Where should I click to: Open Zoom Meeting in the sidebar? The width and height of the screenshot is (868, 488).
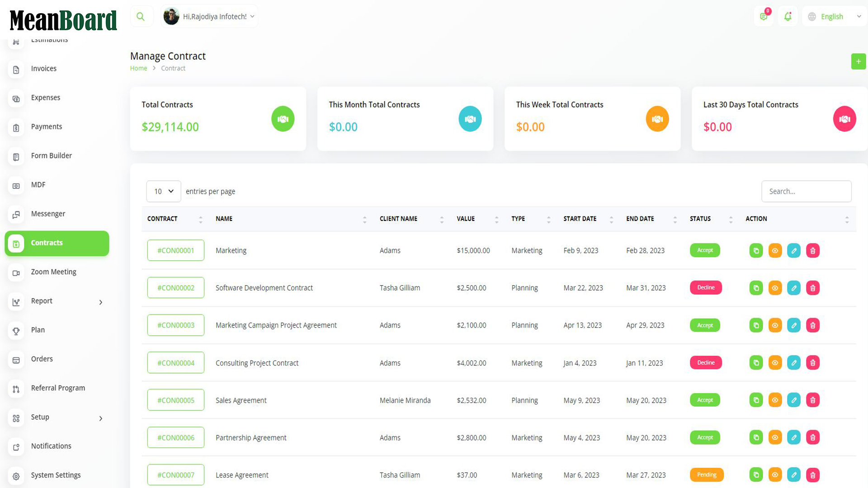[53, 272]
